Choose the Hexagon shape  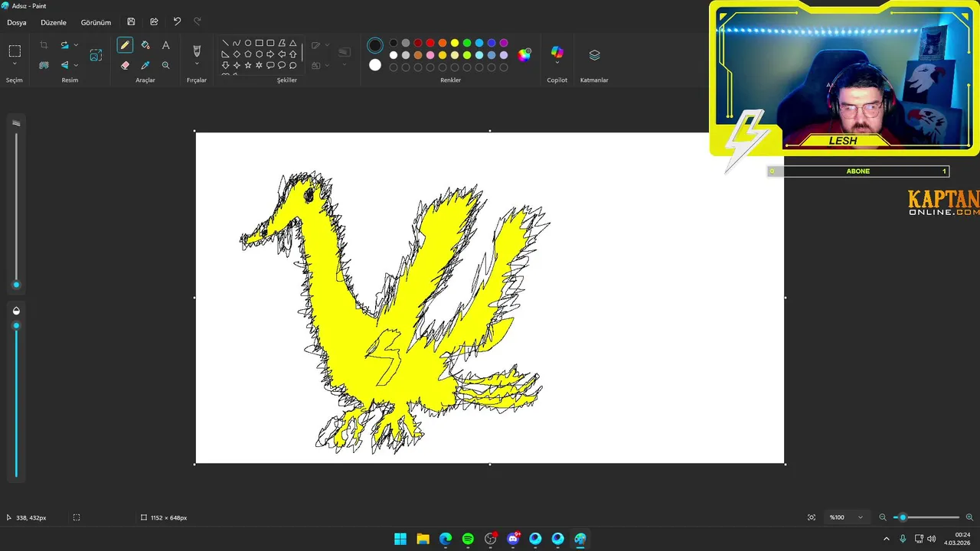(x=260, y=54)
